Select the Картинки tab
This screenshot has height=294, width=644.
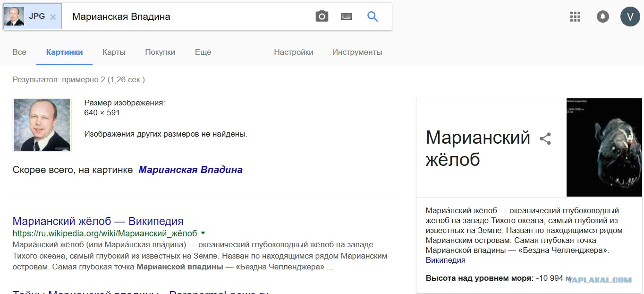65,52
